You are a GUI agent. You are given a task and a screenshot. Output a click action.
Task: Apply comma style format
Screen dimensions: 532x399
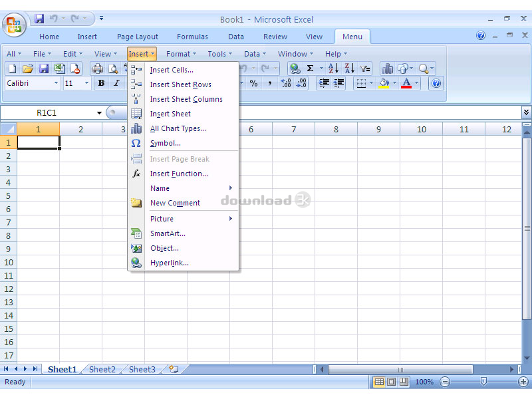coord(270,83)
